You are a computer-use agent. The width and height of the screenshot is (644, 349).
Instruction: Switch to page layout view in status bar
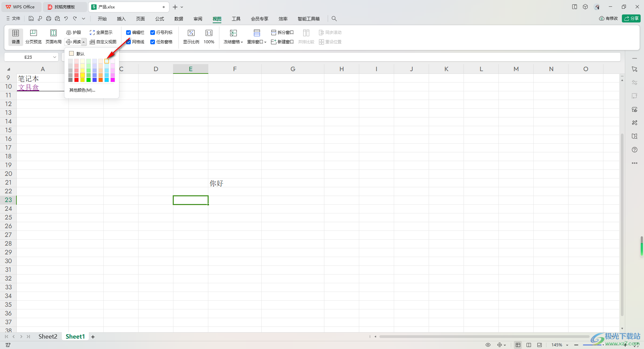[x=529, y=345]
